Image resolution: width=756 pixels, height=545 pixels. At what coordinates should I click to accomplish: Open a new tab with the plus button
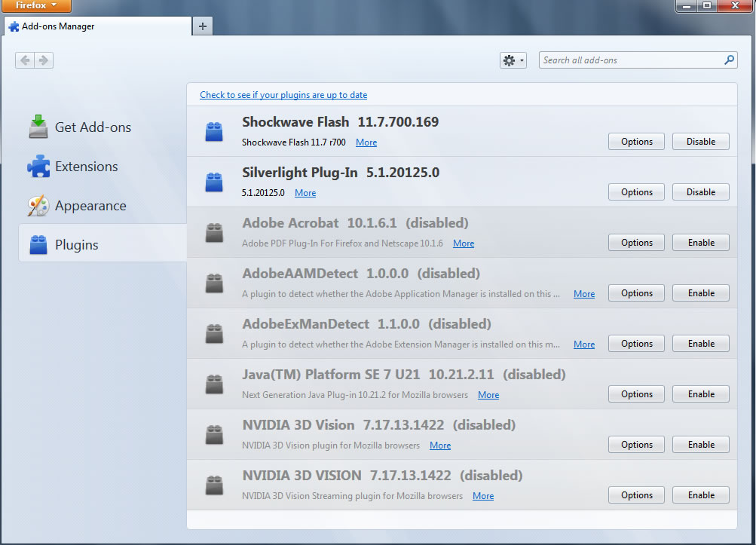click(x=202, y=26)
